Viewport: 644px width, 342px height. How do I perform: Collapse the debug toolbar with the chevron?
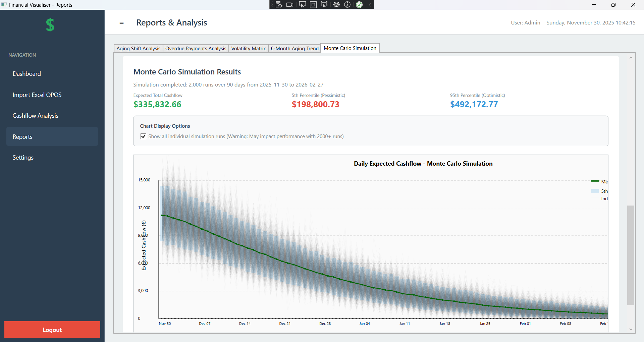point(370,5)
